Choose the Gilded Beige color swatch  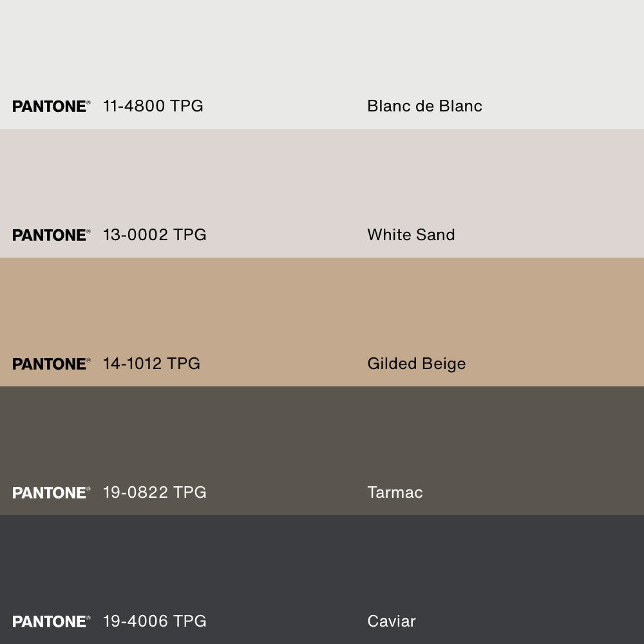[322, 309]
